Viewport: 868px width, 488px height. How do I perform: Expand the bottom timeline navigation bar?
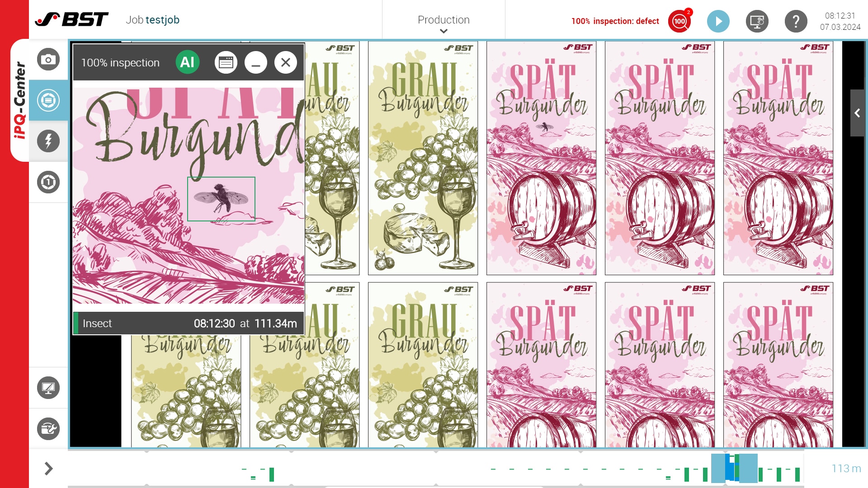pyautogui.click(x=48, y=469)
